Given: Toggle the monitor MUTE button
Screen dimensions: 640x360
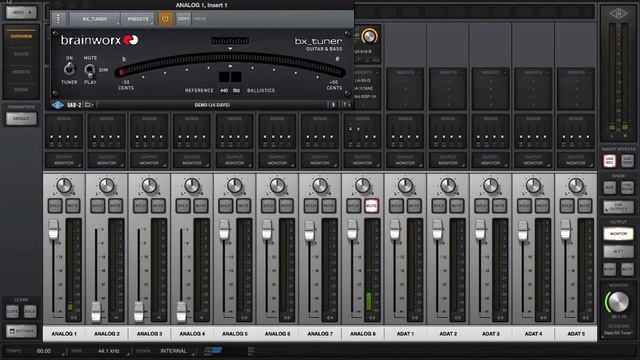Looking at the screenshot, I should [627, 269].
